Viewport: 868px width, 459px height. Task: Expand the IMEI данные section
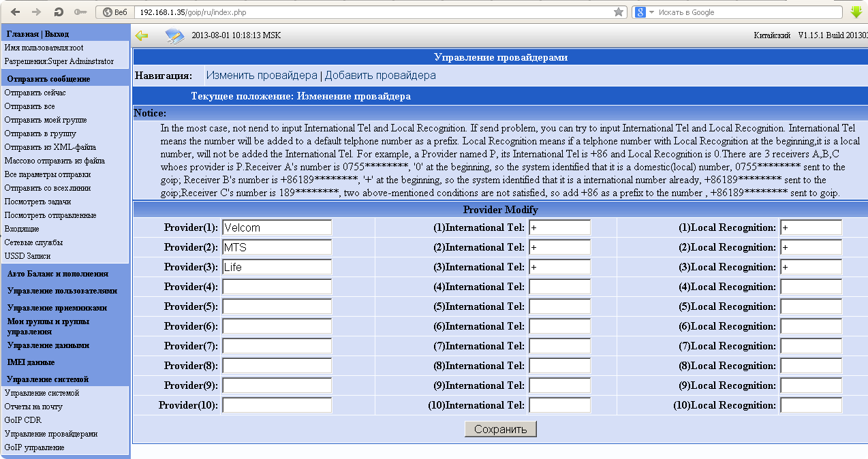(31, 362)
